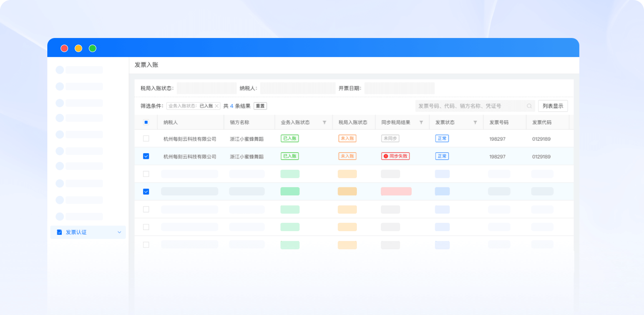Expand the 发票认证 sidebar chevron
This screenshot has height=315, width=644.
coord(119,232)
